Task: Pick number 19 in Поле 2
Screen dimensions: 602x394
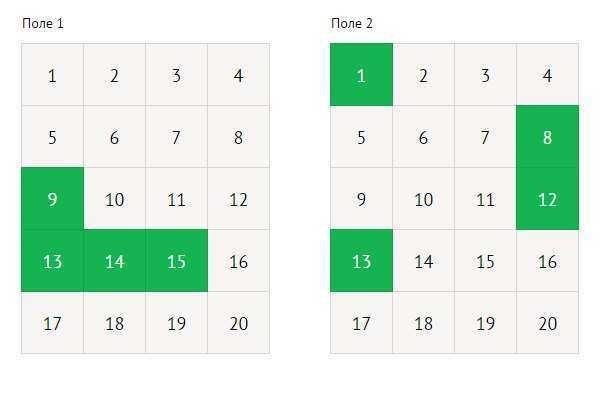Action: click(x=485, y=323)
